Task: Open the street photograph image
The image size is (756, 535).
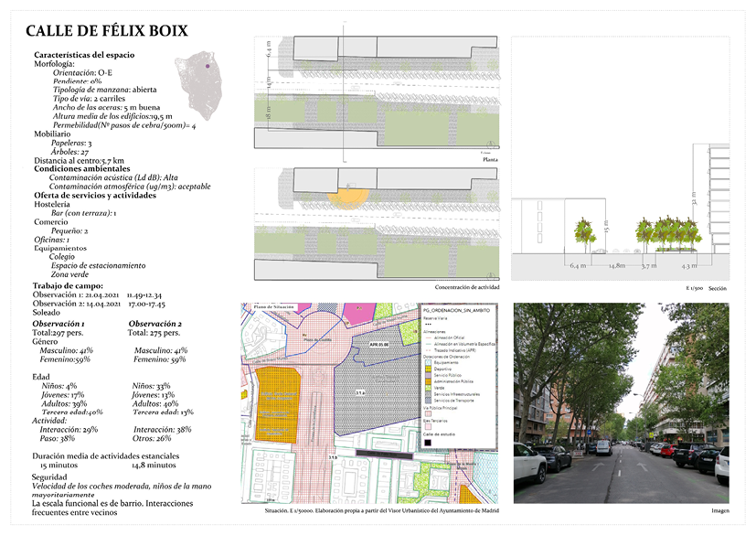Action: (x=621, y=403)
